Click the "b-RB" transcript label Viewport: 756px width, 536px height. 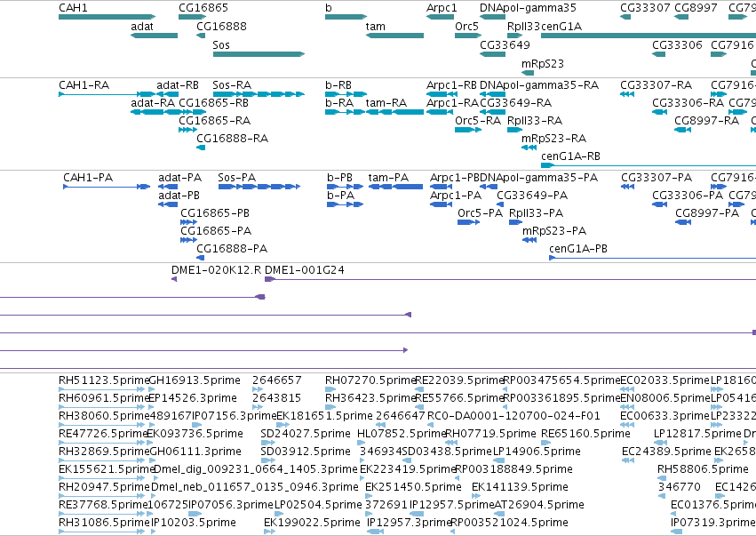pos(338,85)
